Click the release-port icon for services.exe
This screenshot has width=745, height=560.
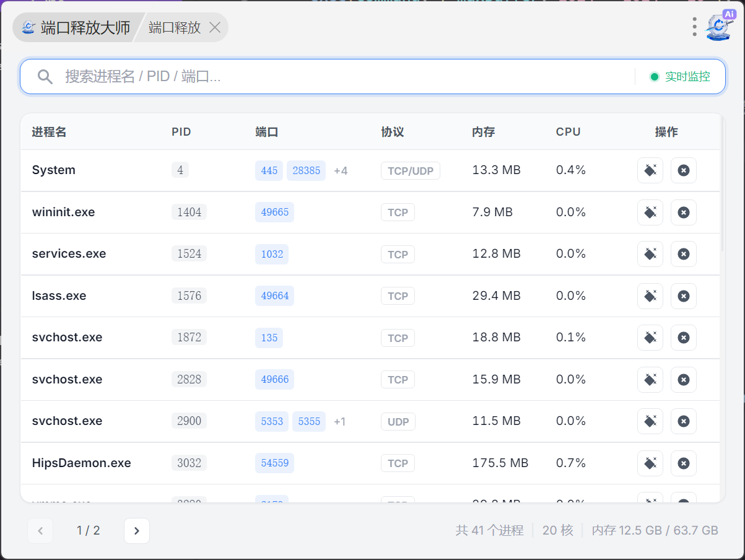pos(650,254)
